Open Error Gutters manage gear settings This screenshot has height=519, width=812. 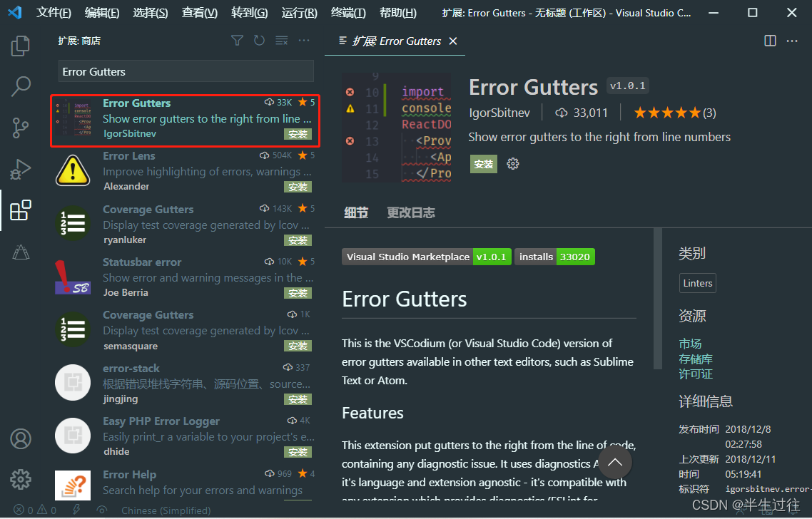(513, 164)
